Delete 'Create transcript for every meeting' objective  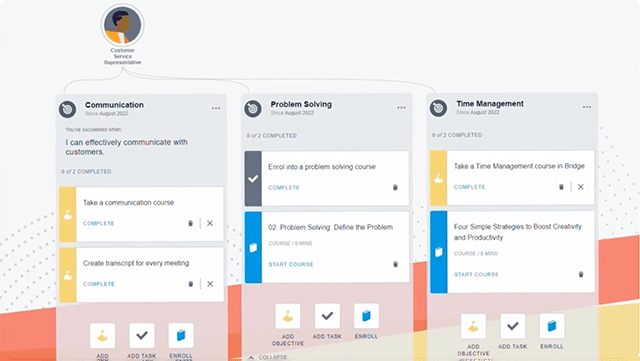(190, 284)
